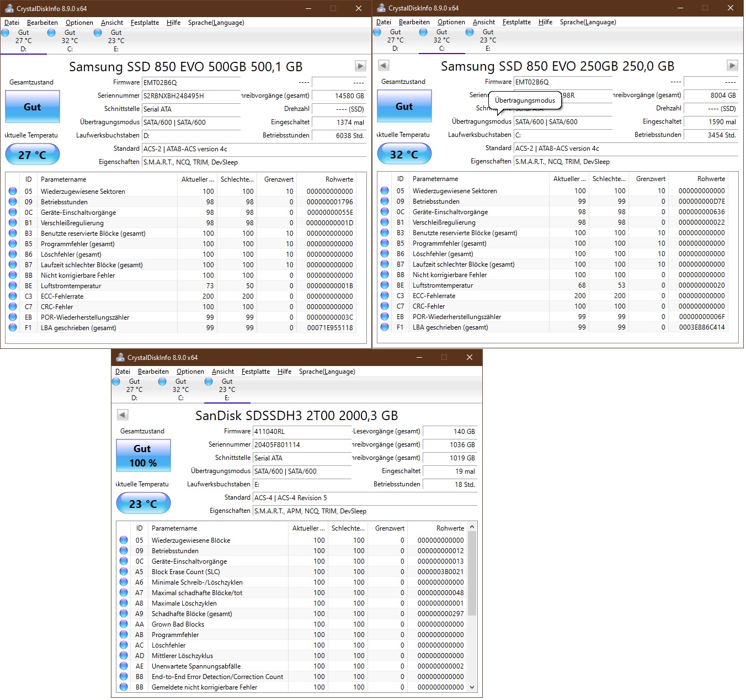
Task: Open Optionen menu in Samsung 250GB window
Action: point(451,22)
